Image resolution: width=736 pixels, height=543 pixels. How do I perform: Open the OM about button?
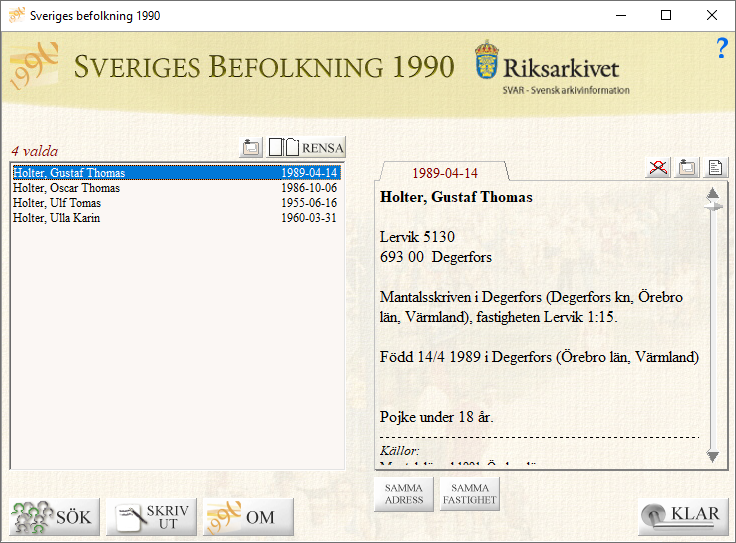click(x=248, y=517)
